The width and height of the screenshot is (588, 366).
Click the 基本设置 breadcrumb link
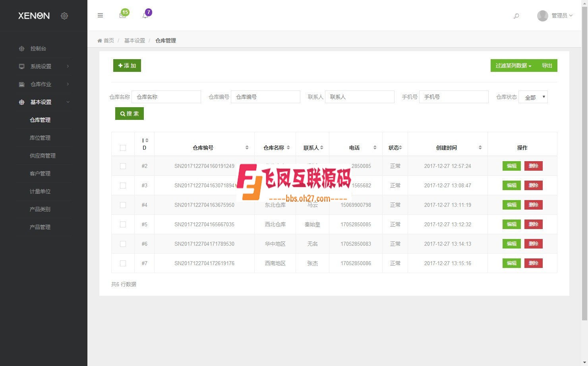tap(135, 40)
